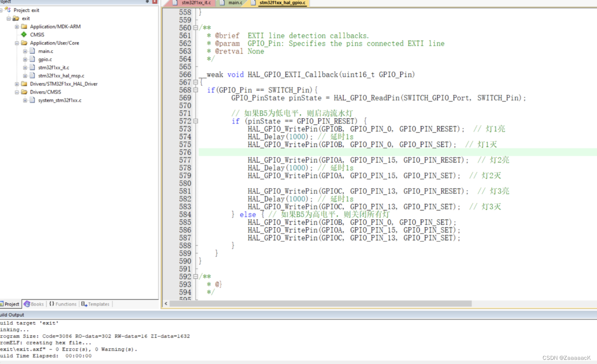Click line number 584 in the gutter

tap(185, 215)
